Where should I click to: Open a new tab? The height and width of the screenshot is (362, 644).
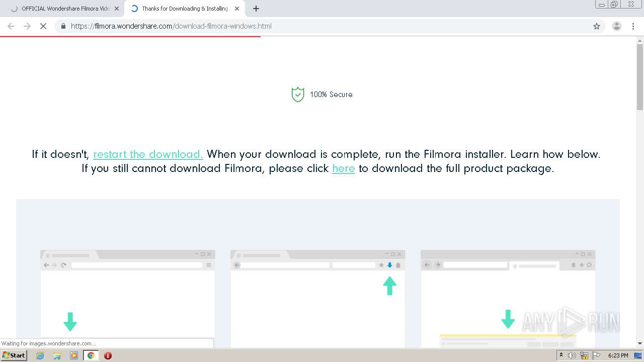tap(256, 9)
